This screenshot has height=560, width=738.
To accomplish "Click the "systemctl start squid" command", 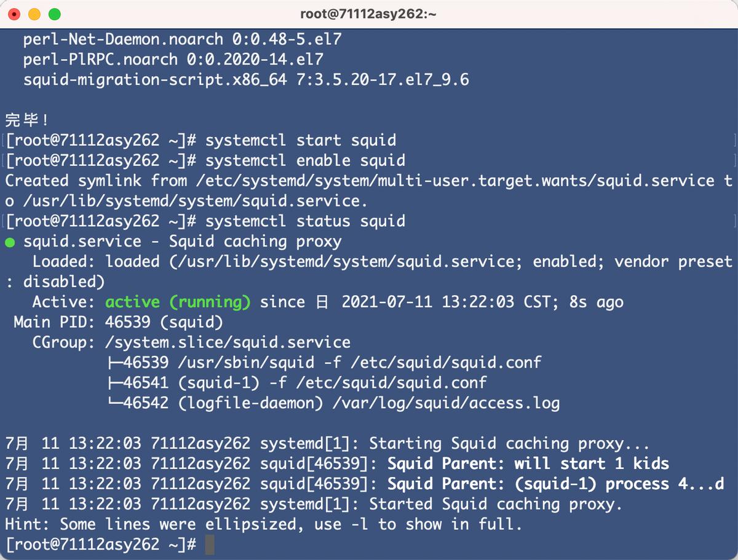I will (300, 140).
